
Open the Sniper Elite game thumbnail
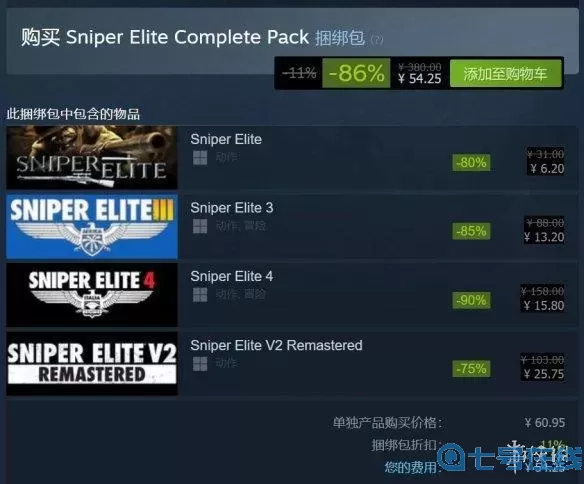point(92,157)
